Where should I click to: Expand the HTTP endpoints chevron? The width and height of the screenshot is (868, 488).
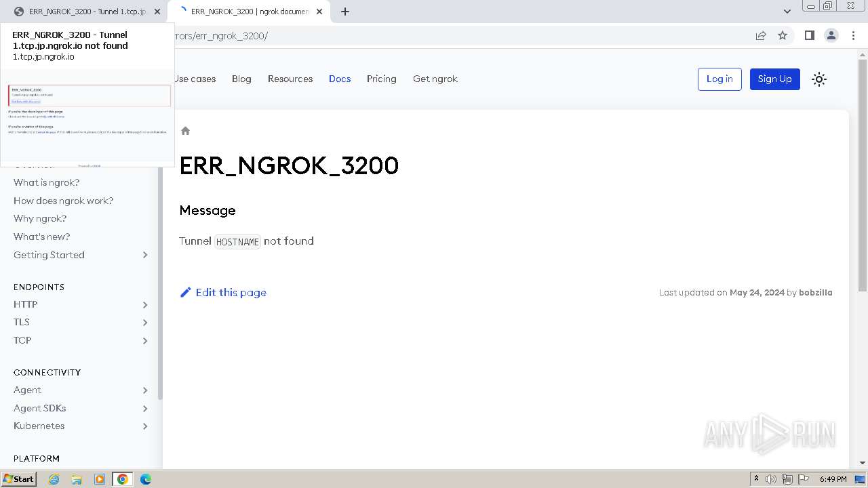pyautogui.click(x=145, y=304)
